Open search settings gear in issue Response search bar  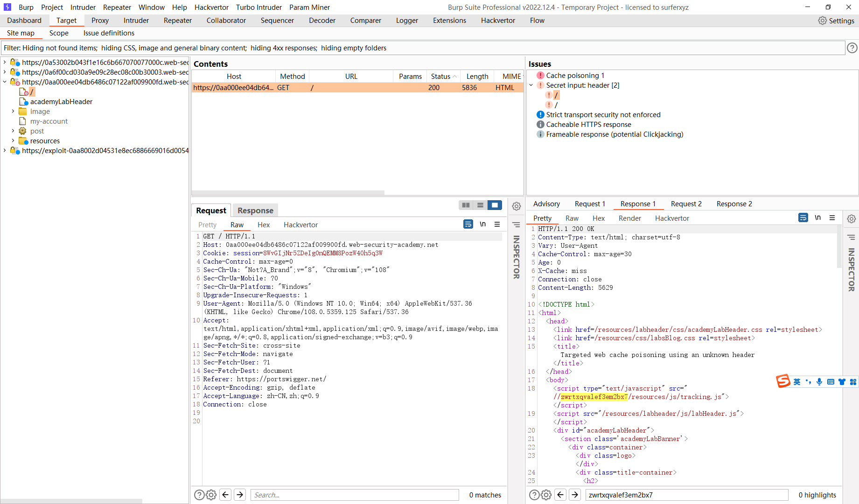click(546, 495)
